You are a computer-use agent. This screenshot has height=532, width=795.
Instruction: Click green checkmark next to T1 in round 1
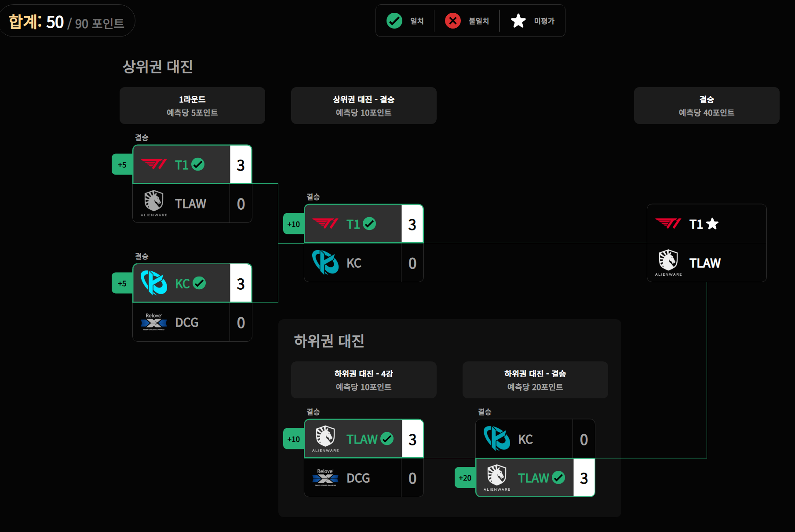[x=198, y=164]
